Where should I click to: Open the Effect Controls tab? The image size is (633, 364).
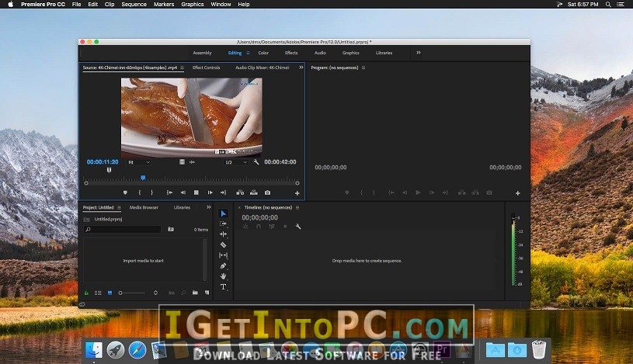(x=207, y=68)
